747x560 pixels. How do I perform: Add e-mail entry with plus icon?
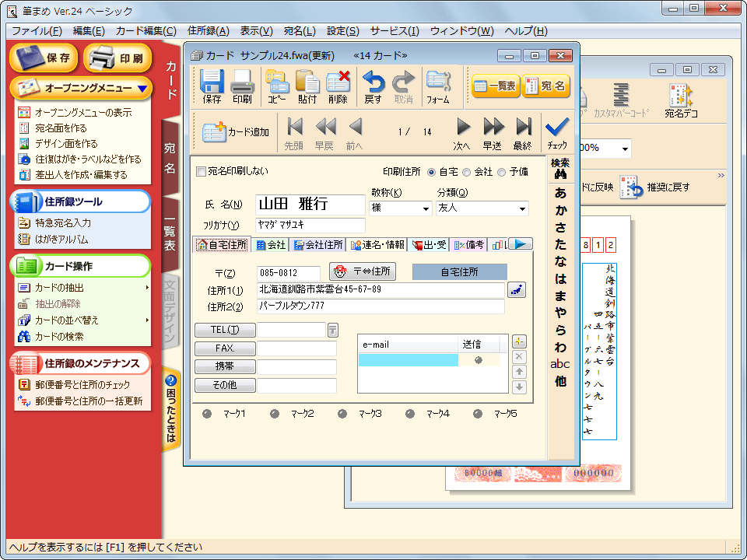coord(519,341)
